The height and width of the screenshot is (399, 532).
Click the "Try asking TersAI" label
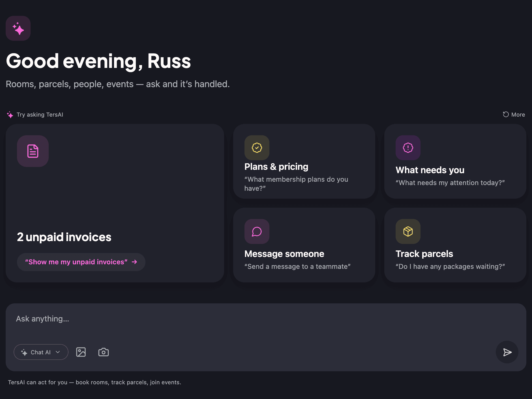[40, 115]
